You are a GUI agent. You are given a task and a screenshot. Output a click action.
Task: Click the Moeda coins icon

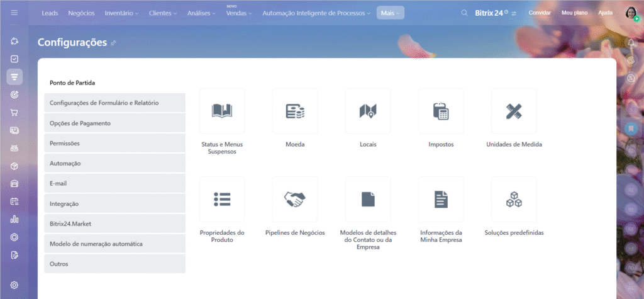point(295,111)
